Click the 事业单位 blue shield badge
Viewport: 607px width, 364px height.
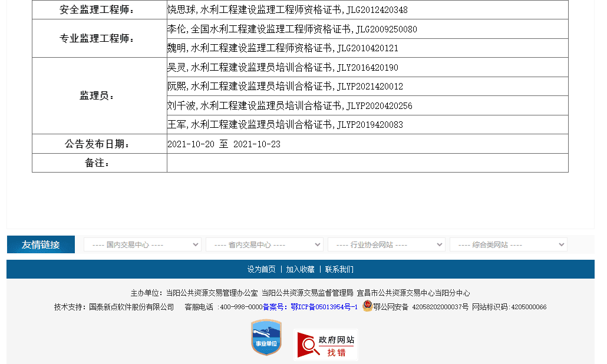(x=266, y=337)
